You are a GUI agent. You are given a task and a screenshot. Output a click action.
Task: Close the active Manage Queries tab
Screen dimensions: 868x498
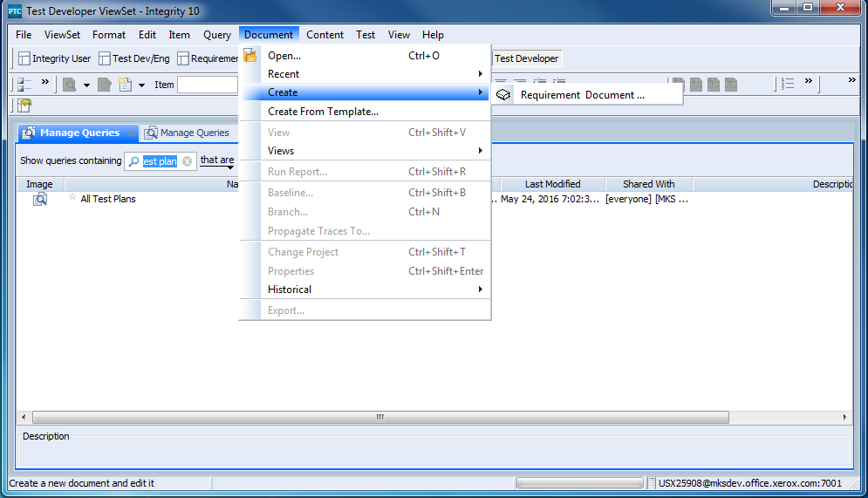pos(131,133)
